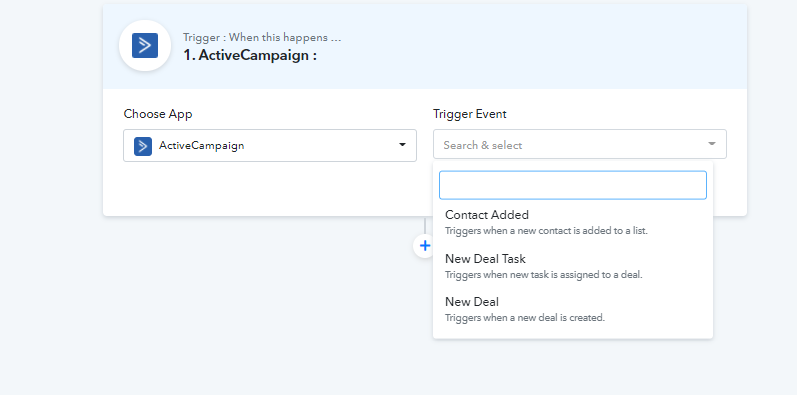Click 'Triggers when a new deal is created' description
Viewport: 797px width, 395px height.
(525, 318)
